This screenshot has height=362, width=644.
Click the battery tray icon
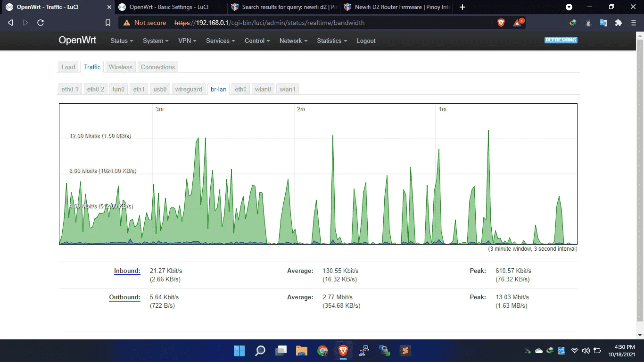[x=597, y=351]
